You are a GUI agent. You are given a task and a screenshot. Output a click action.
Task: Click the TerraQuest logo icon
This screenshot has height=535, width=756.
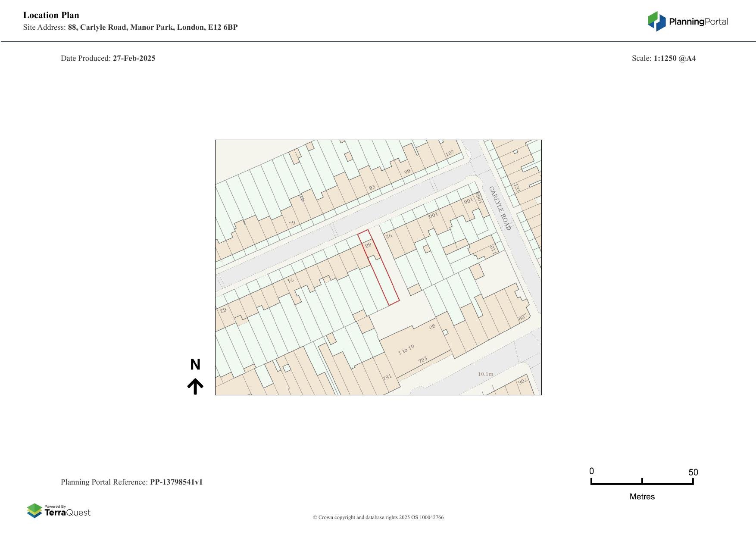[x=34, y=511]
